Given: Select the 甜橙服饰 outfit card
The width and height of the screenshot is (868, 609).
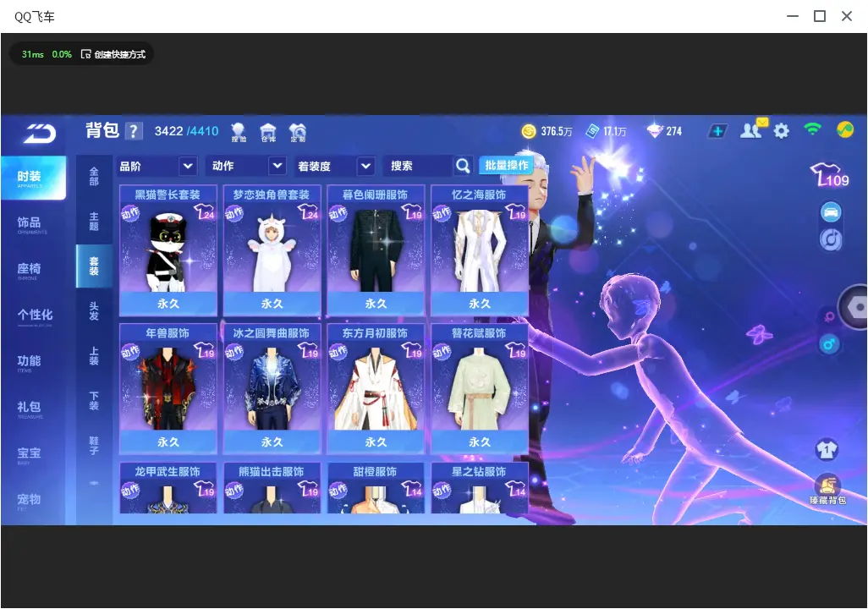Looking at the screenshot, I should (x=376, y=488).
